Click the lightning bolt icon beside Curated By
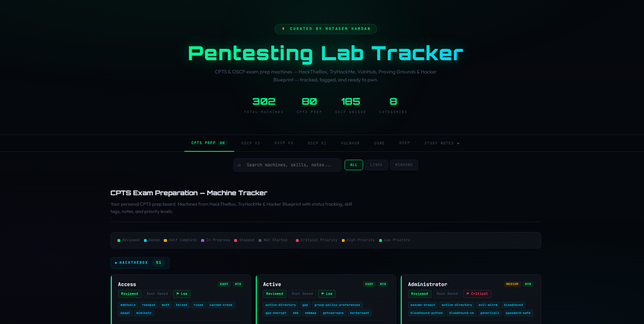Screen dimensions: 644x324 point(283,29)
